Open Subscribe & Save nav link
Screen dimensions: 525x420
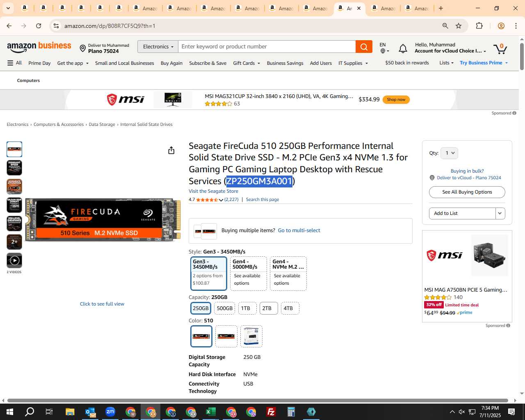point(208,63)
